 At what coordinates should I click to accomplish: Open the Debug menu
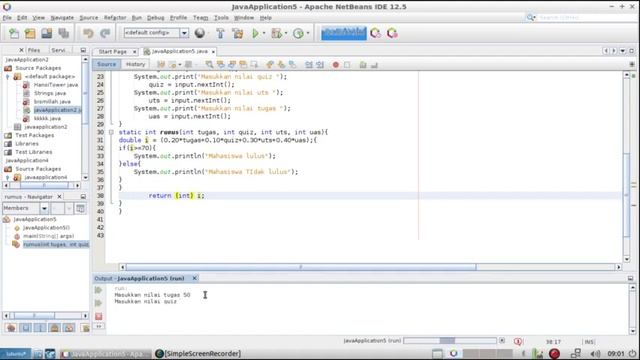(155, 18)
